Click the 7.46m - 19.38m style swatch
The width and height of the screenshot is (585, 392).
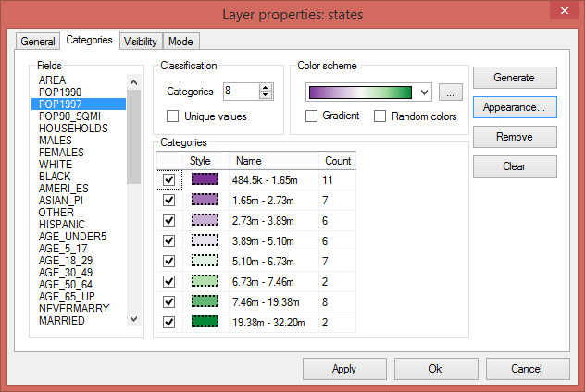(205, 300)
